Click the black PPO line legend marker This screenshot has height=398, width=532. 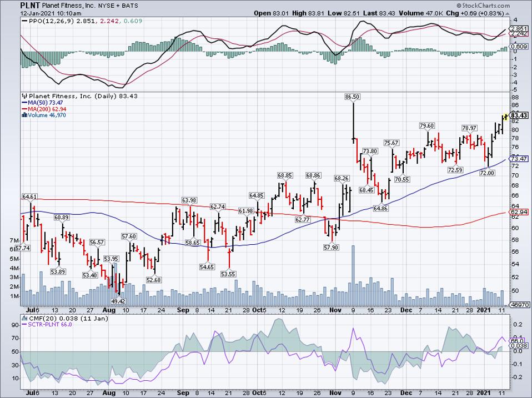coord(24,21)
